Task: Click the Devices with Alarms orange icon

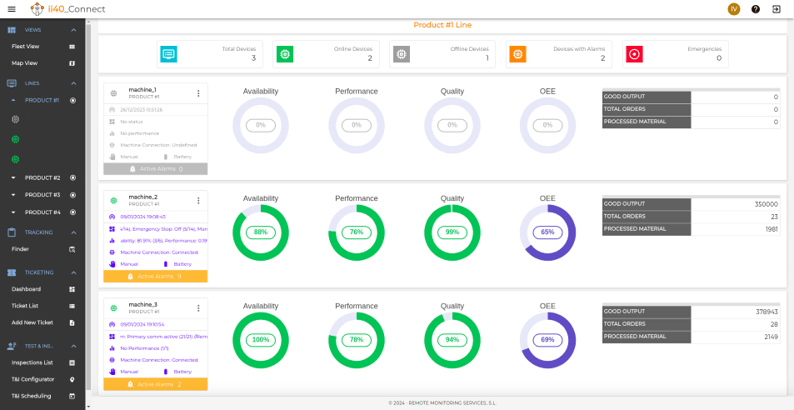Action: (x=518, y=54)
